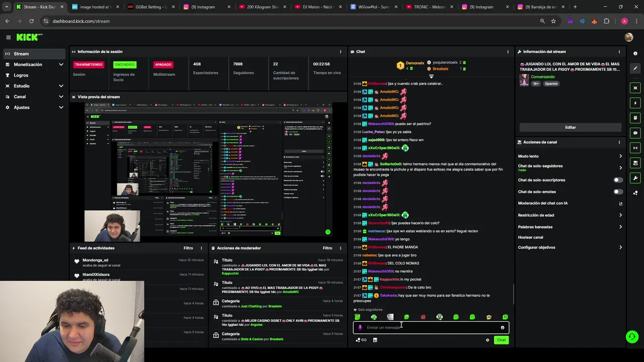Click the stream preview video
Viewport: 644px width, 362px height.
coord(208,171)
